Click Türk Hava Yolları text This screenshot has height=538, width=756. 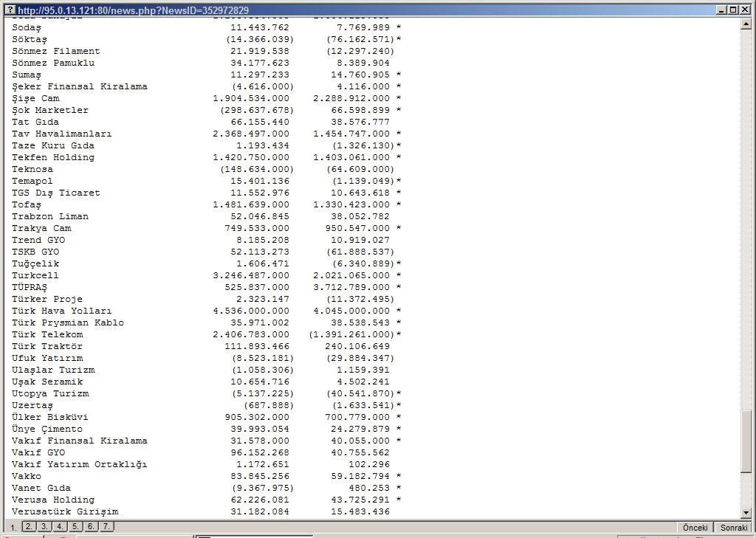click(x=62, y=311)
